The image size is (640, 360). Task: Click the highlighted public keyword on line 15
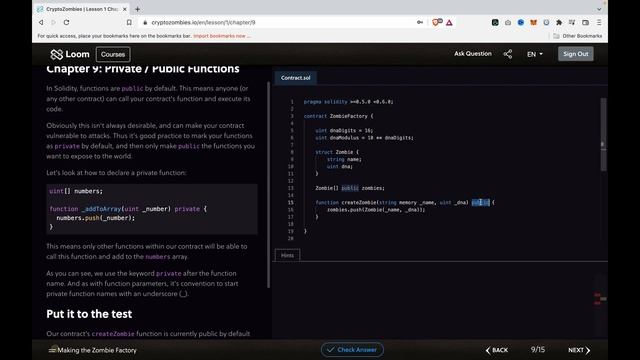pos(480,202)
